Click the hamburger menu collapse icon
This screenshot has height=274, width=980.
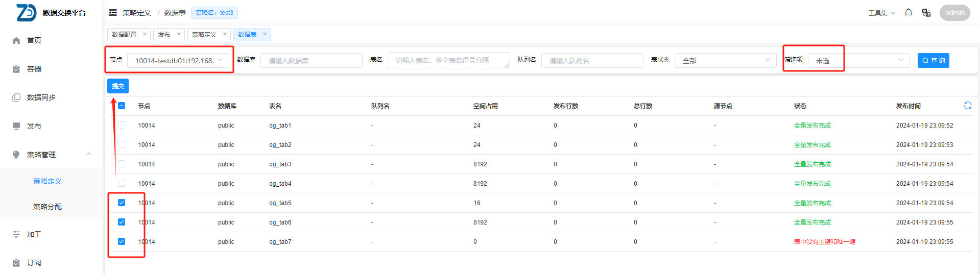coord(113,13)
